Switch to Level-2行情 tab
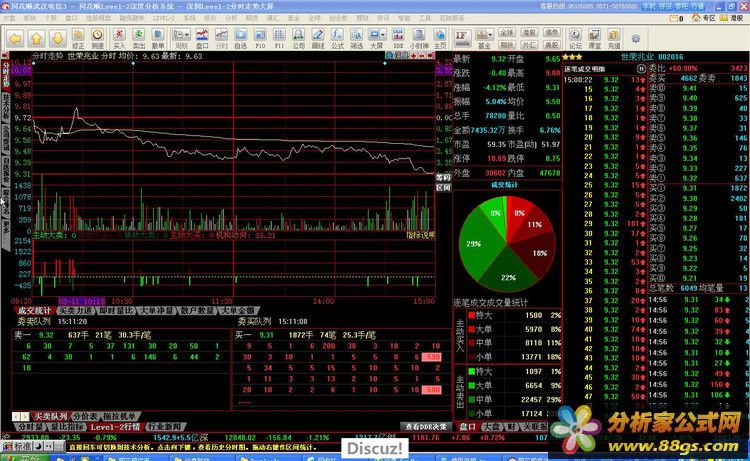This screenshot has width=750, height=461. [x=115, y=427]
